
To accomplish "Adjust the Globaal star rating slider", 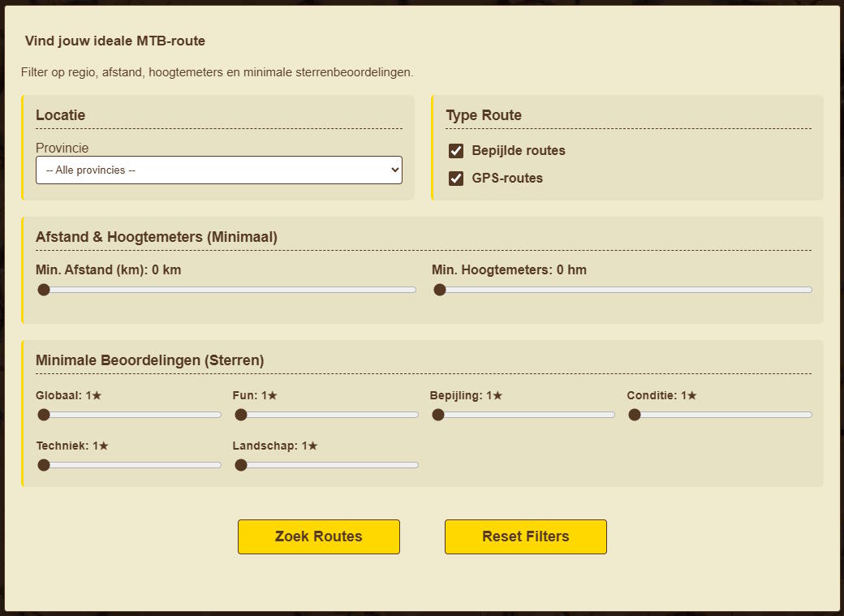I will point(129,415).
